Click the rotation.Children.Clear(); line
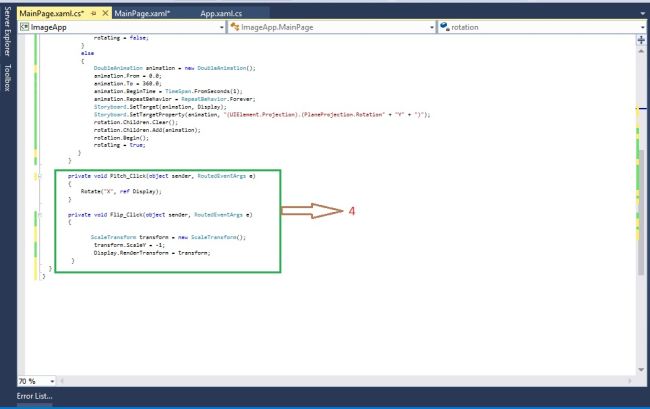 click(136, 122)
